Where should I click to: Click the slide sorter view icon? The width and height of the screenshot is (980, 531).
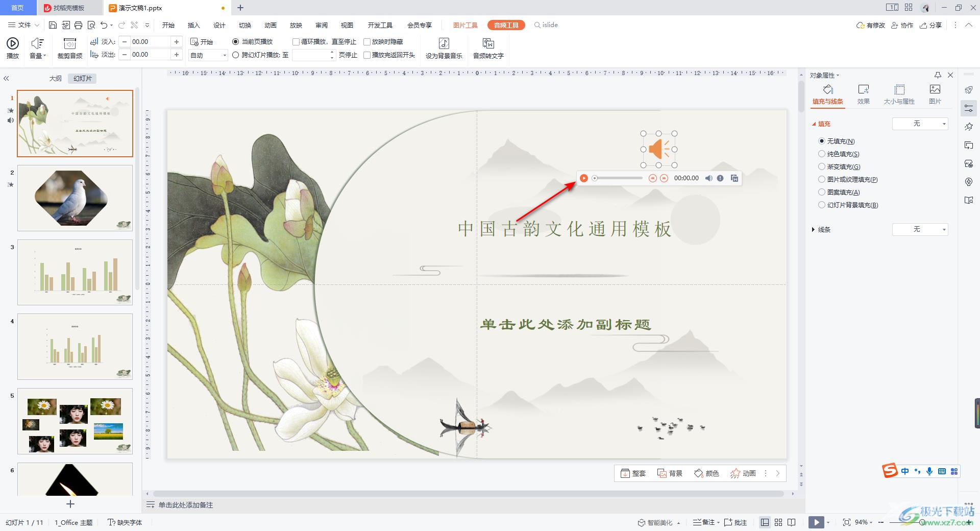(778, 522)
